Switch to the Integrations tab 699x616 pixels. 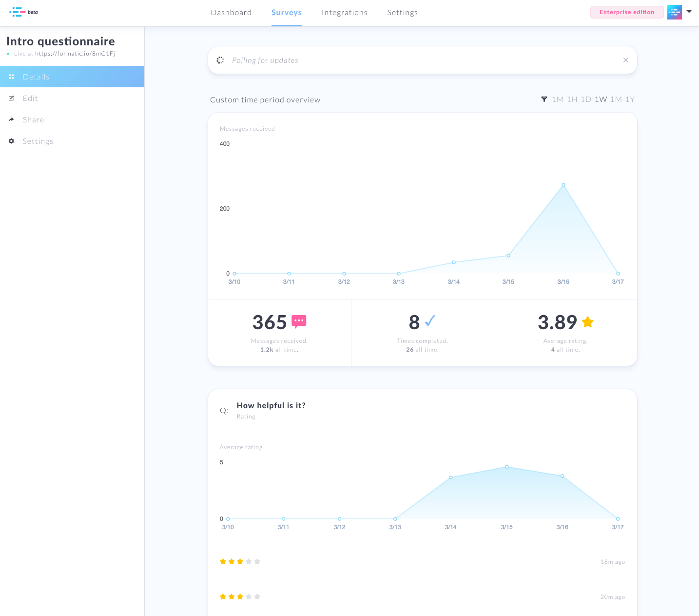[x=345, y=13]
